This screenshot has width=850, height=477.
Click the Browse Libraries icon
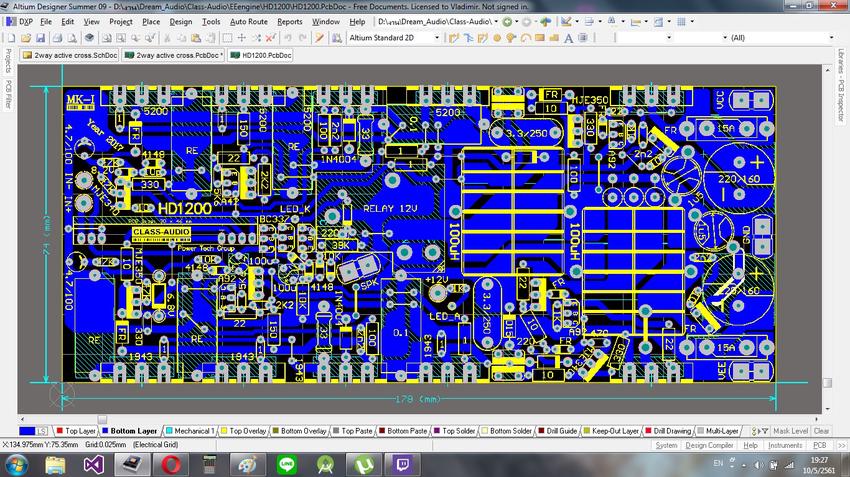pos(337,38)
